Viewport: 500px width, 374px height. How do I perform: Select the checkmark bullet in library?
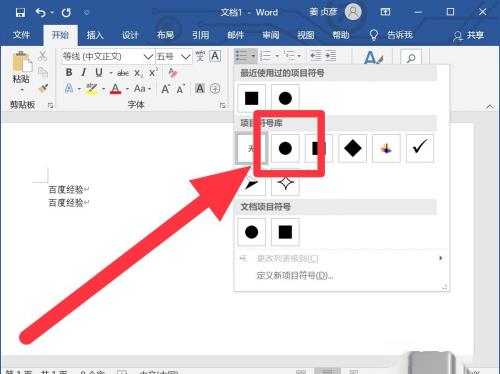click(420, 148)
